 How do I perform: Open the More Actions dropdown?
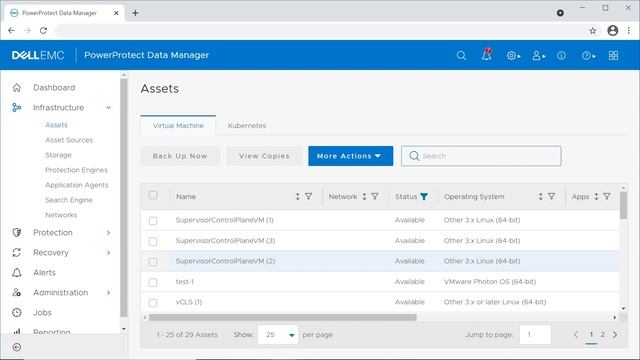pos(351,156)
